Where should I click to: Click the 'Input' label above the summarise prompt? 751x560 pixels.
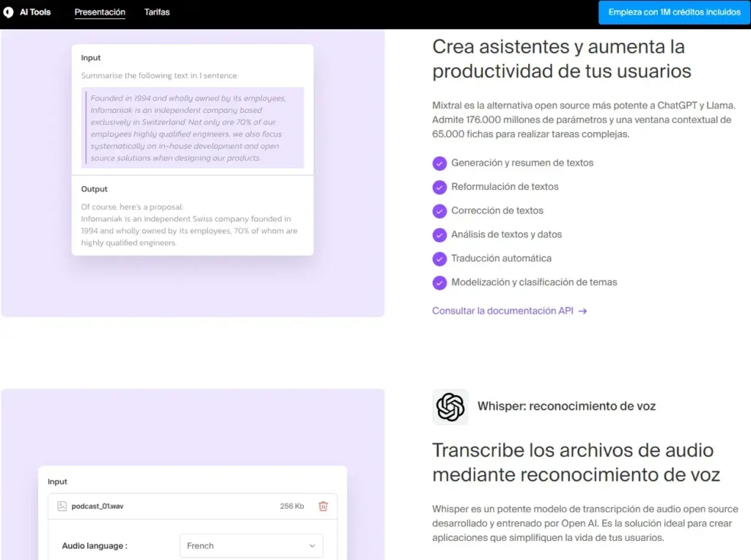[90, 57]
